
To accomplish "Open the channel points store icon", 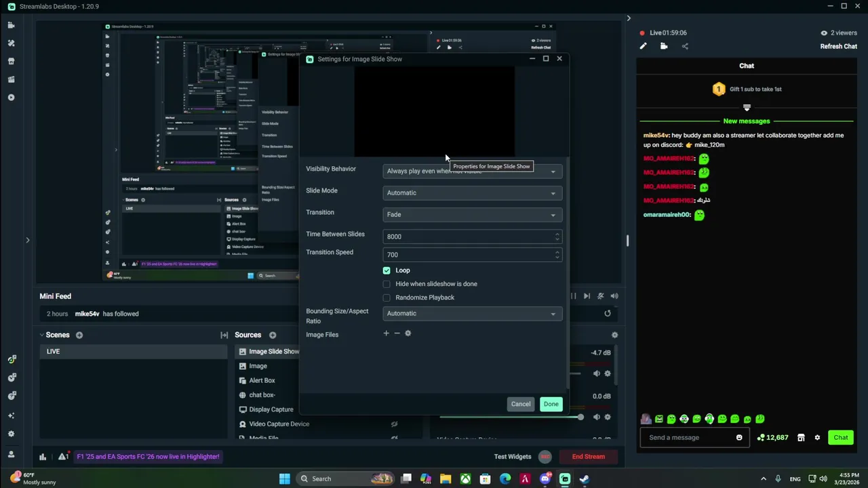I will [801, 438].
